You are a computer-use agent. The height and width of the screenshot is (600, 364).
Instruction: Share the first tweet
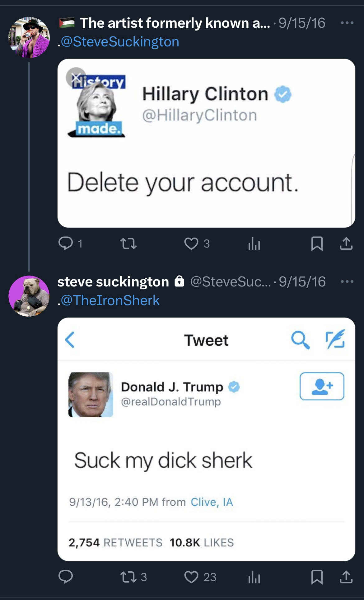346,244
